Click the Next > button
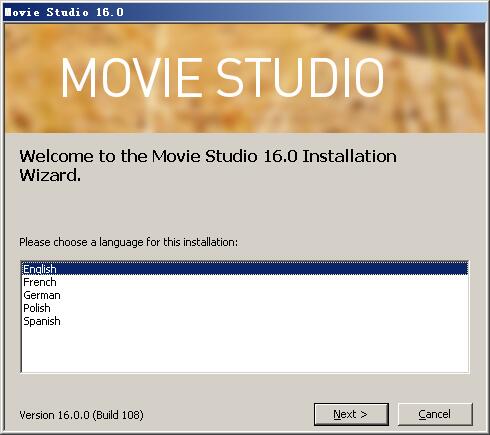The image size is (490, 435). click(351, 414)
